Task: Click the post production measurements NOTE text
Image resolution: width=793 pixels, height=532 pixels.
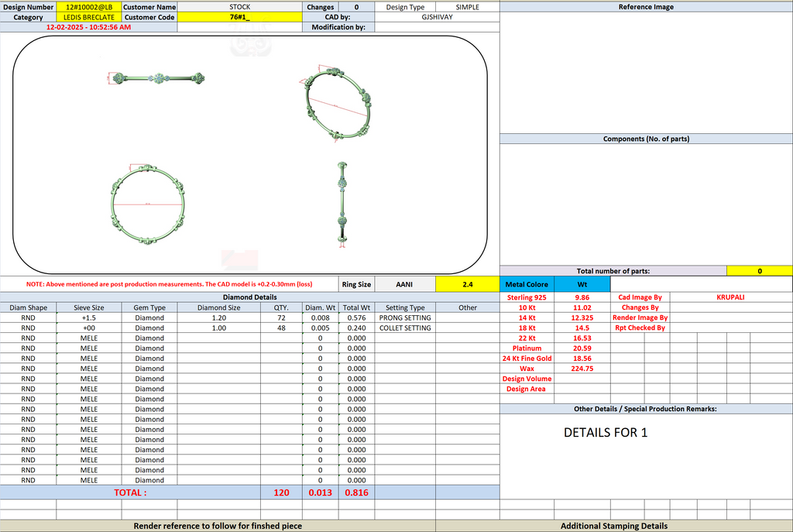Action: [169, 284]
